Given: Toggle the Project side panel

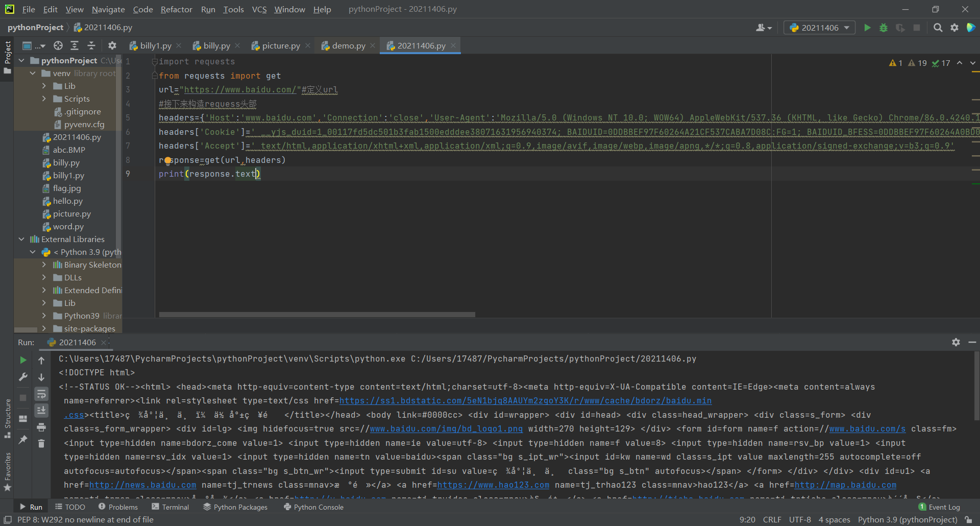Looking at the screenshot, I should point(7,57).
